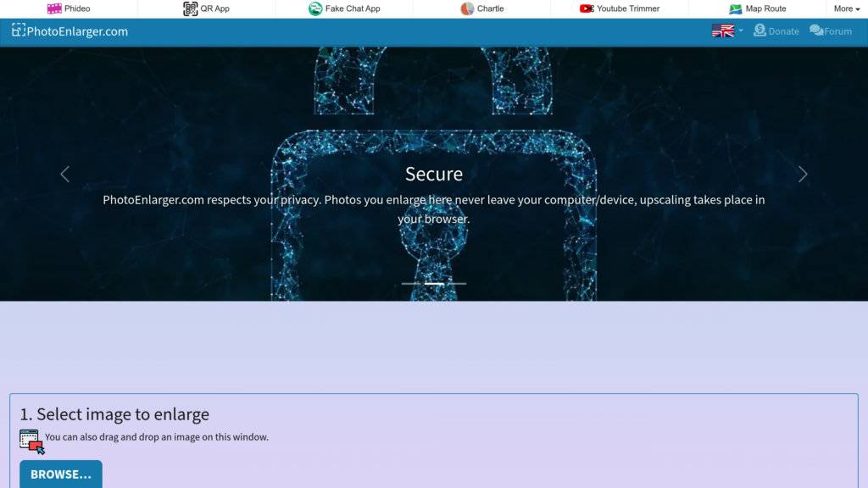Open the Phideo app icon

point(54,8)
